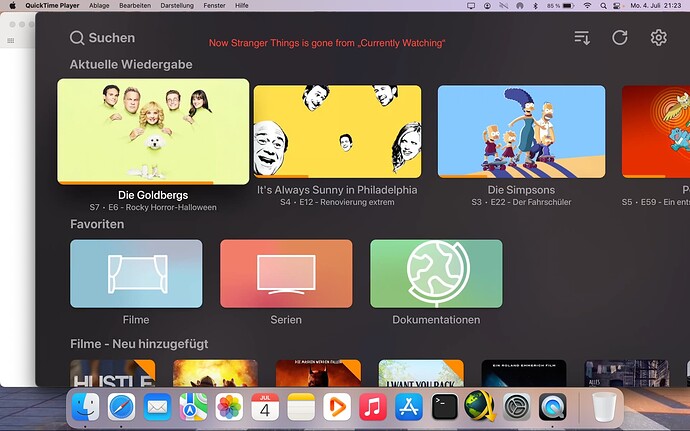This screenshot has width=690, height=431.
Task: Click the Bluetooth menu bar icon
Action: (536, 6)
